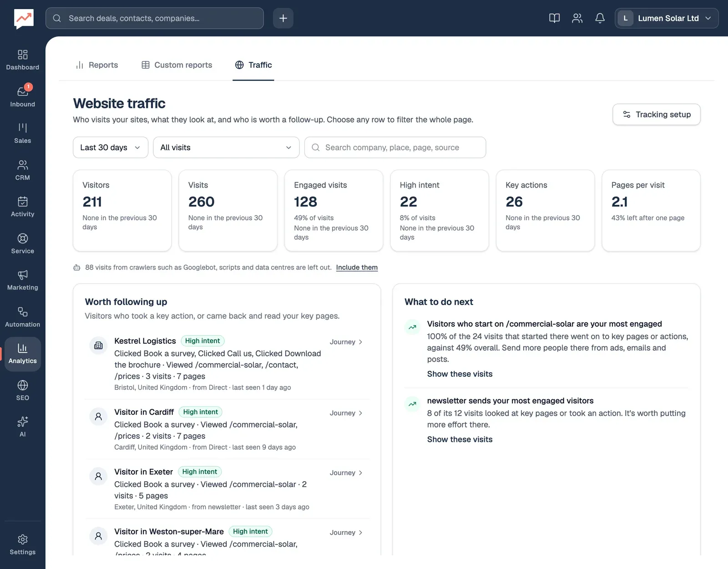Select the Pages per visit 2.1 card
728x569 pixels.
[651, 210]
